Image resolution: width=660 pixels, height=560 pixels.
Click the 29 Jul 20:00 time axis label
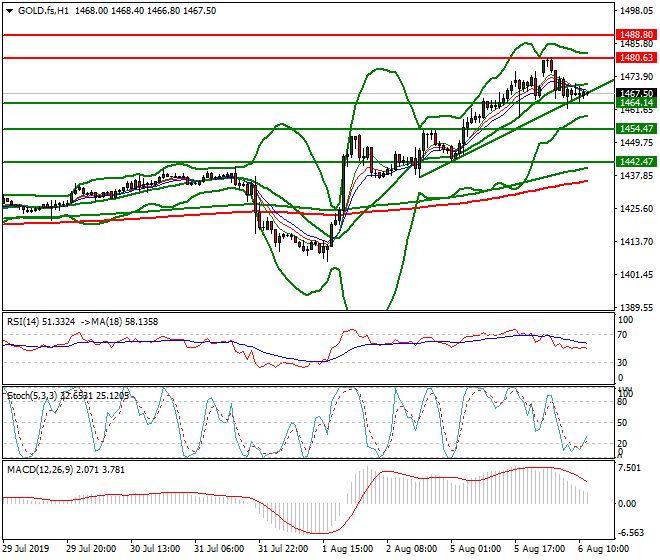coord(91,549)
